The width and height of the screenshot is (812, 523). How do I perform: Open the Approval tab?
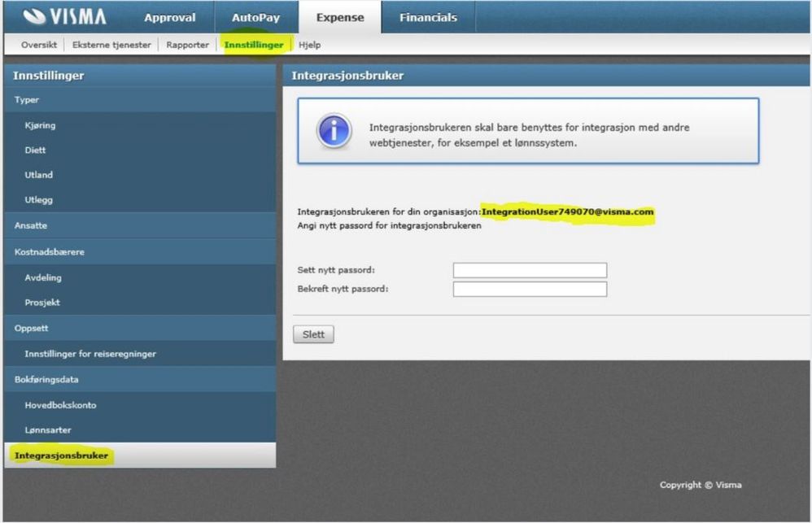[170, 18]
